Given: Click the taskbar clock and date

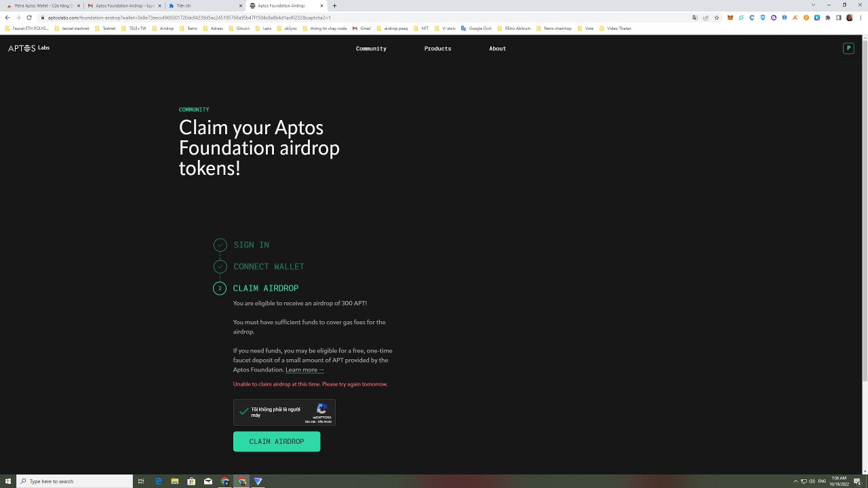Looking at the screenshot, I should point(839,481).
